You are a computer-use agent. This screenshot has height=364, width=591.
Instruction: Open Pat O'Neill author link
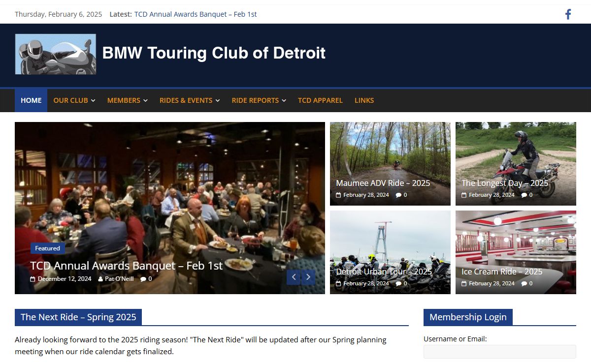[119, 279]
